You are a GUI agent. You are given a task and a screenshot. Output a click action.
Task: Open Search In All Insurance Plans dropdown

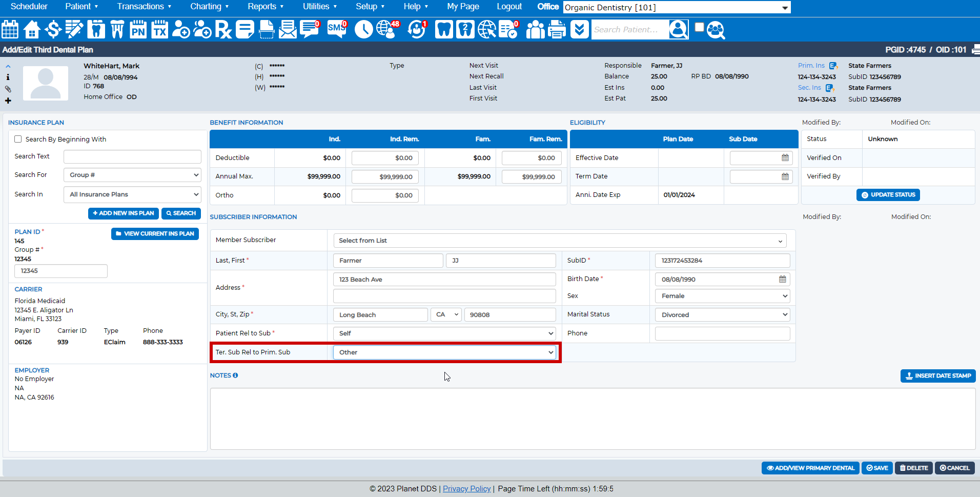(x=132, y=194)
